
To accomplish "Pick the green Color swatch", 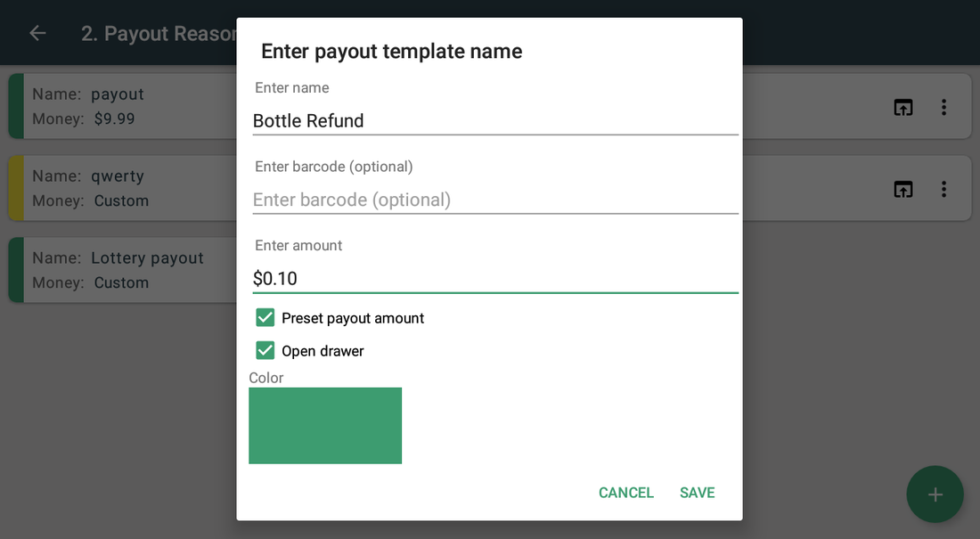I will [x=325, y=426].
